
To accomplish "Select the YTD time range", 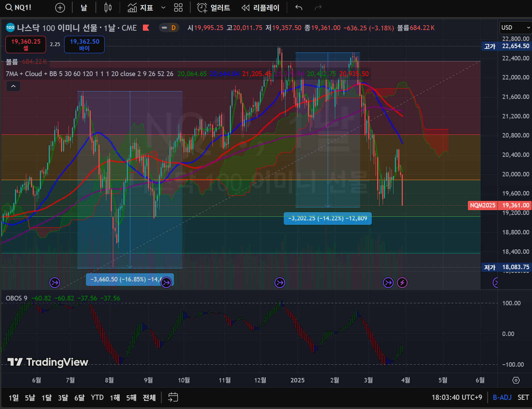I will tap(97, 397).
